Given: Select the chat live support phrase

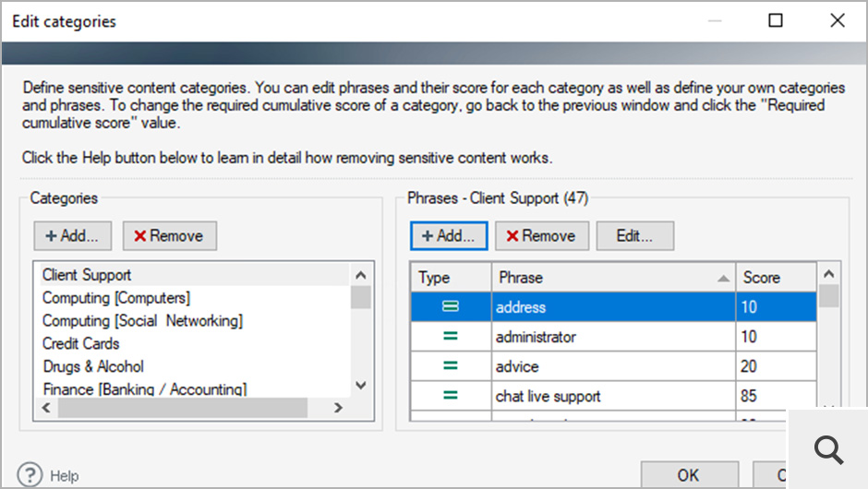Looking at the screenshot, I should click(613, 396).
